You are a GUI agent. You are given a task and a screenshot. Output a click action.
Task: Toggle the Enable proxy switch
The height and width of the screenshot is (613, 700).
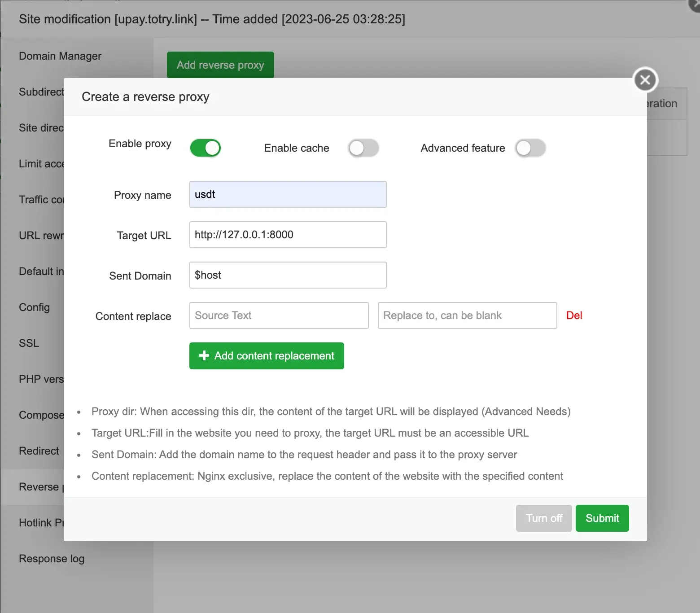[x=206, y=148]
